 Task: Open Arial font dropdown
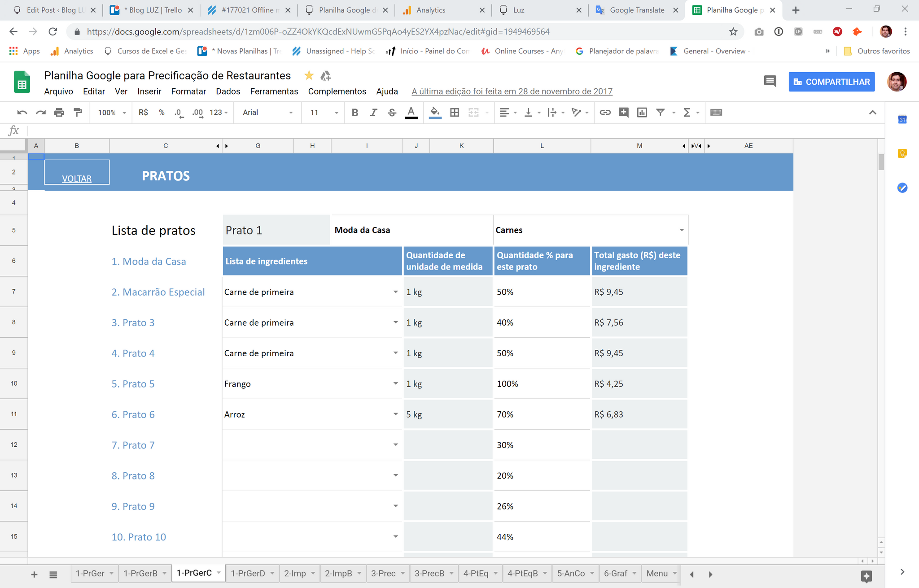click(267, 113)
